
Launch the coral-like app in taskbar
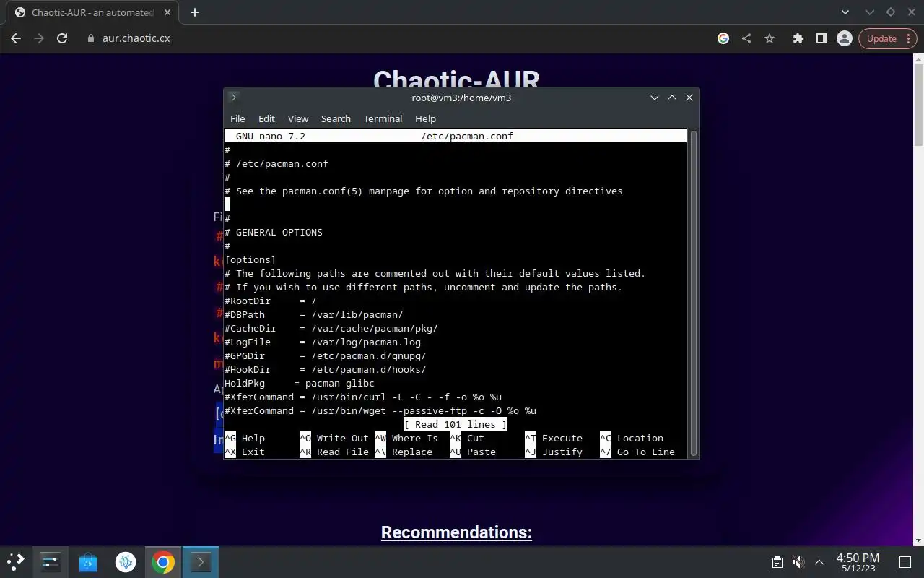pos(126,561)
